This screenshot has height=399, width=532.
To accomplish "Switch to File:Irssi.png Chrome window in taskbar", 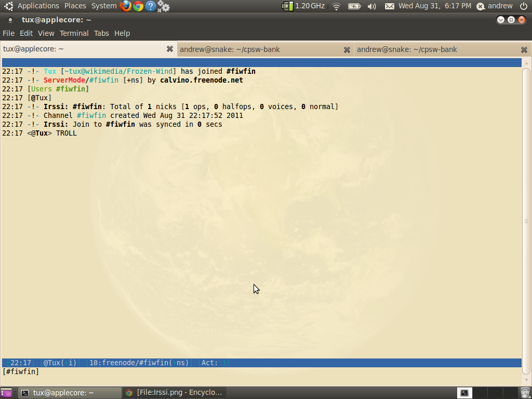I will 174,393.
